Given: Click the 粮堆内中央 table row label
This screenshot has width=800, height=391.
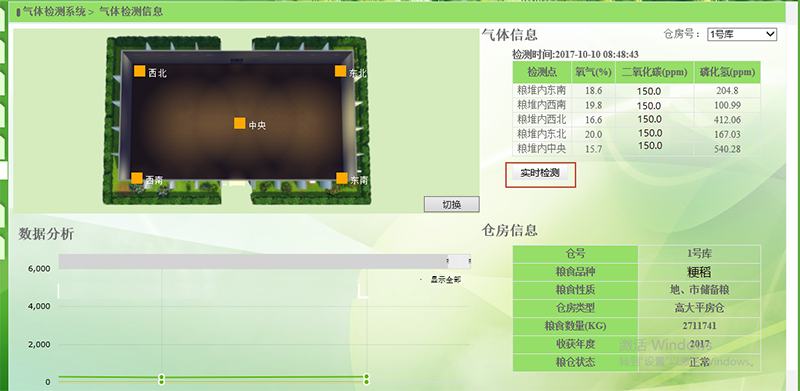Looking at the screenshot, I should [541, 149].
